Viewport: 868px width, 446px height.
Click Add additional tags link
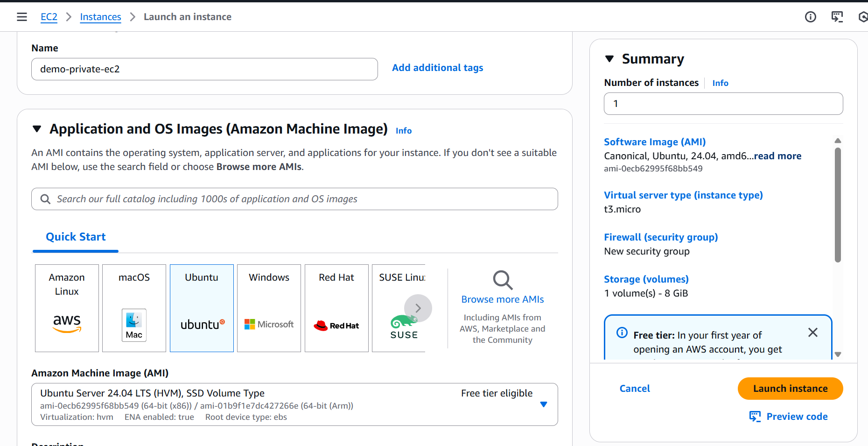pyautogui.click(x=437, y=68)
